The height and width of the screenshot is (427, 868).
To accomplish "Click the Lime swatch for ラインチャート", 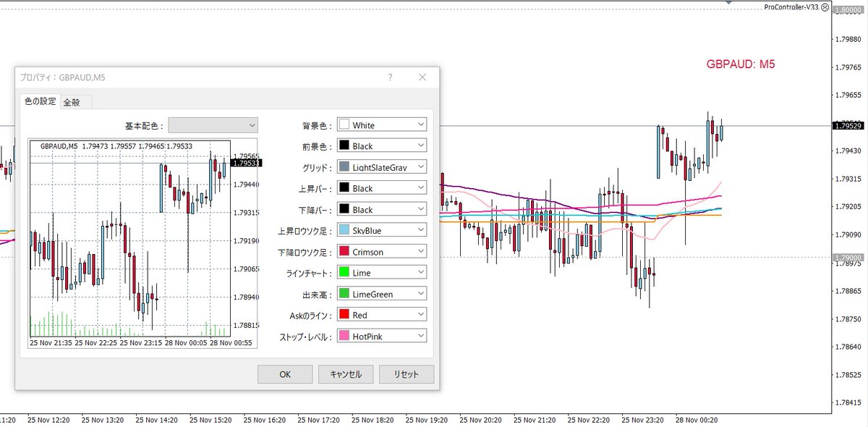I will coord(344,272).
